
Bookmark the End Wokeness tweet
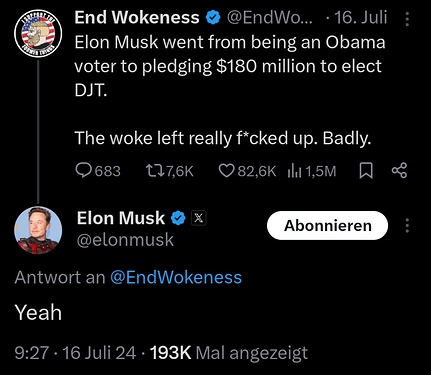coord(366,171)
